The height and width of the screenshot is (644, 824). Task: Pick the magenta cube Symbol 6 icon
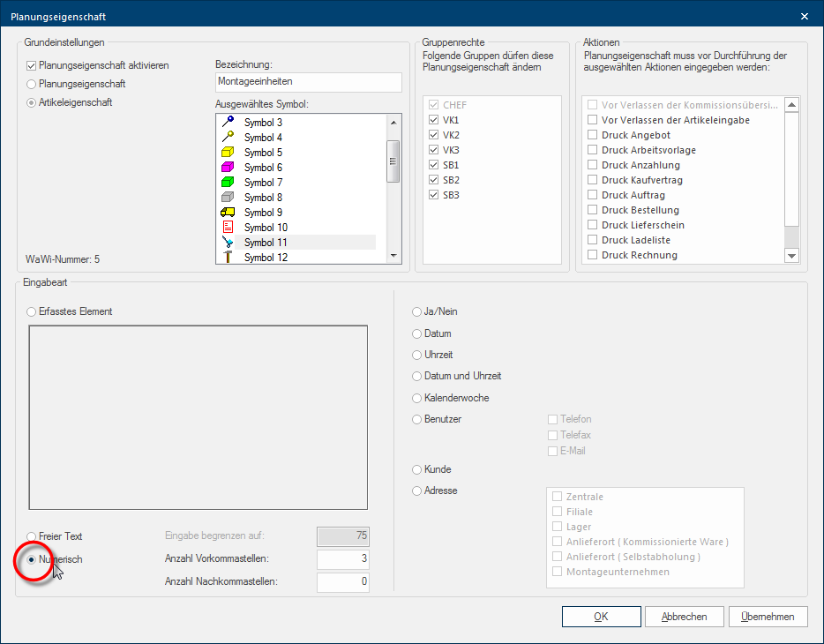[x=227, y=167]
